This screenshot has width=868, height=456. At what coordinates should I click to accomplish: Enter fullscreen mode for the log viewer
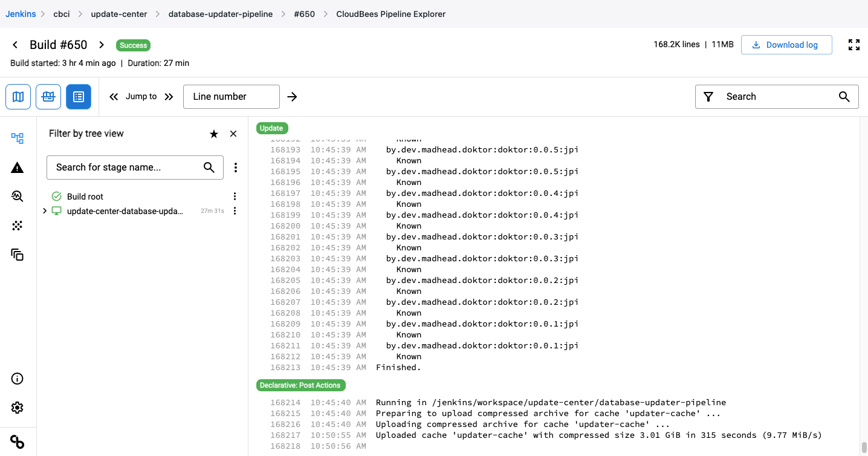click(853, 45)
